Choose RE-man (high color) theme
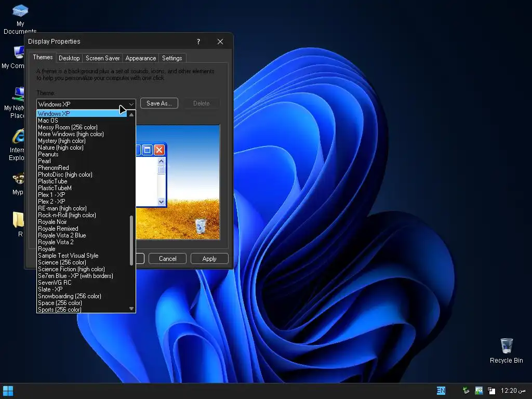Viewport: 532px width, 399px height. [82, 208]
